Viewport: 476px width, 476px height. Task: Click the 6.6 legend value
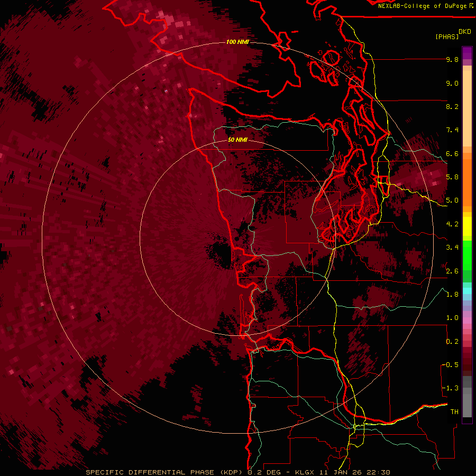click(452, 153)
